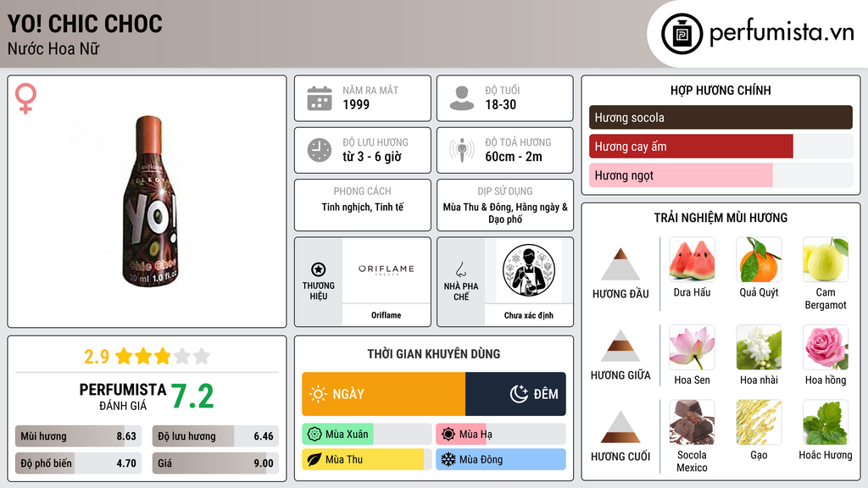This screenshot has width=868, height=488.
Task: Click the Mùa Xuân season bar
Action: [x=367, y=435]
